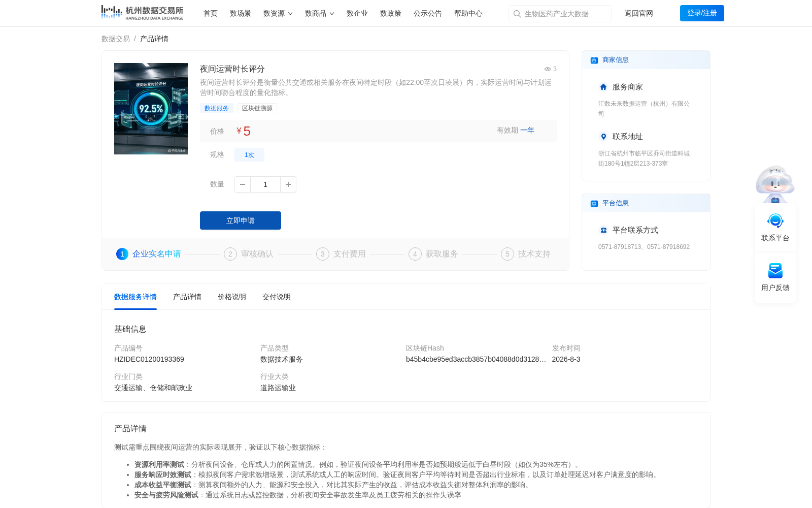Image resolution: width=812 pixels, height=508 pixels.
Task: Go to 首页 in the navigation
Action: [211, 13]
